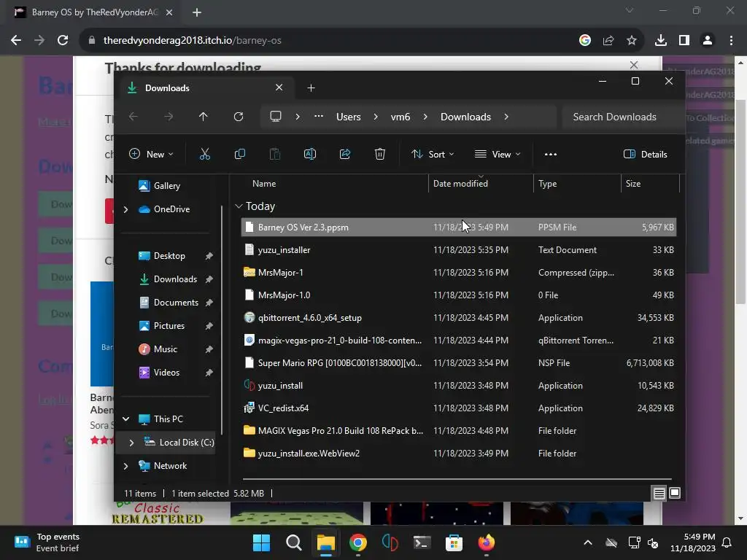
Task: Open the yuzu emulator taskbar icon
Action: pyautogui.click(x=390, y=542)
